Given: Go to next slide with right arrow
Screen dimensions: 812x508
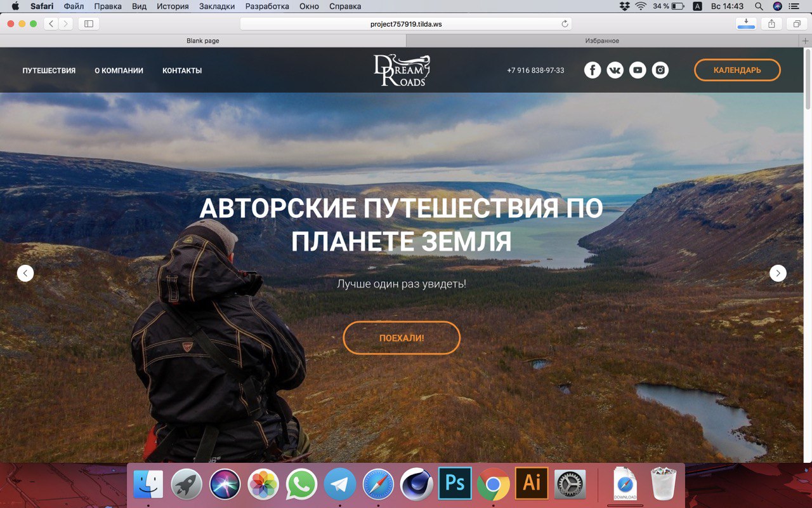Looking at the screenshot, I should pos(778,273).
